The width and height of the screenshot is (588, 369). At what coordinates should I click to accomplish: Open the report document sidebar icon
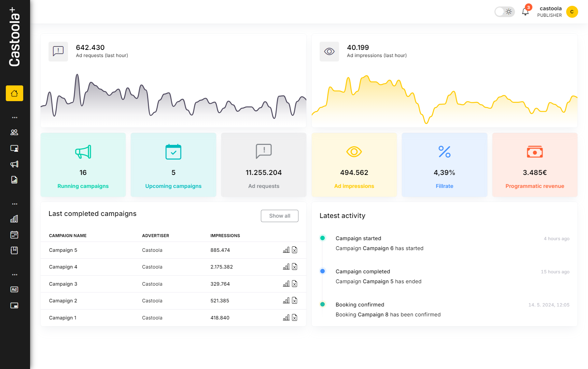tap(14, 180)
